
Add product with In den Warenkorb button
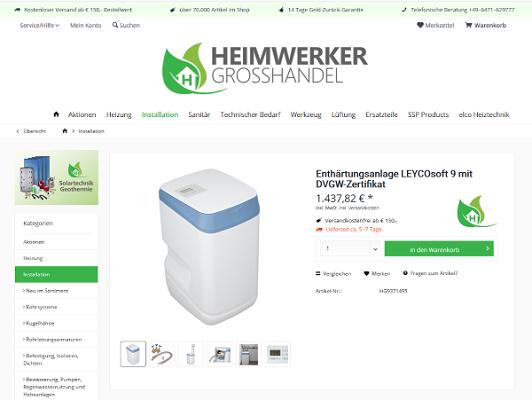coord(439,249)
